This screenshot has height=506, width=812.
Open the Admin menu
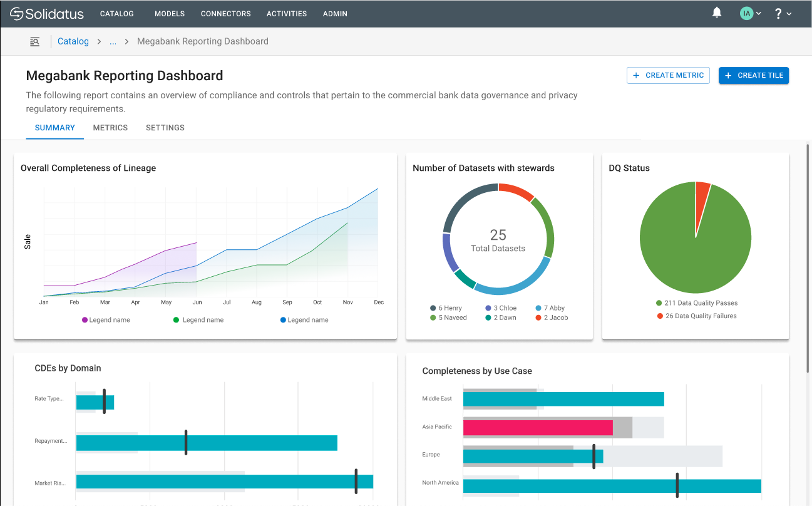tap(335, 13)
